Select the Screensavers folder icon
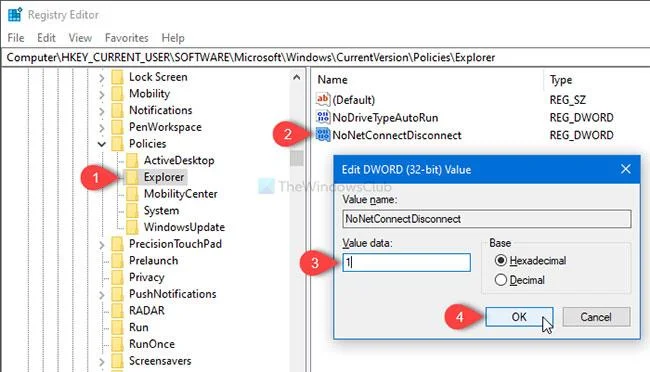Image resolution: width=650 pixels, height=372 pixels. (118, 361)
